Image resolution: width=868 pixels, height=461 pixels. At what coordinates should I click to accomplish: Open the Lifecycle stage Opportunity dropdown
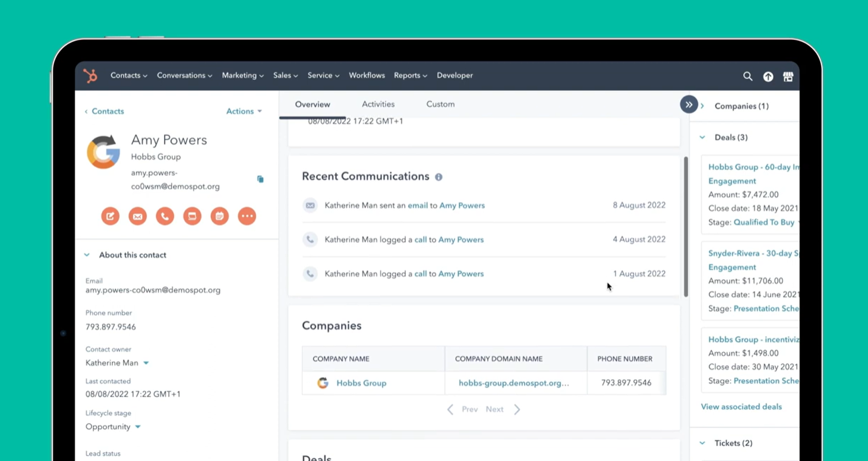pyautogui.click(x=113, y=427)
